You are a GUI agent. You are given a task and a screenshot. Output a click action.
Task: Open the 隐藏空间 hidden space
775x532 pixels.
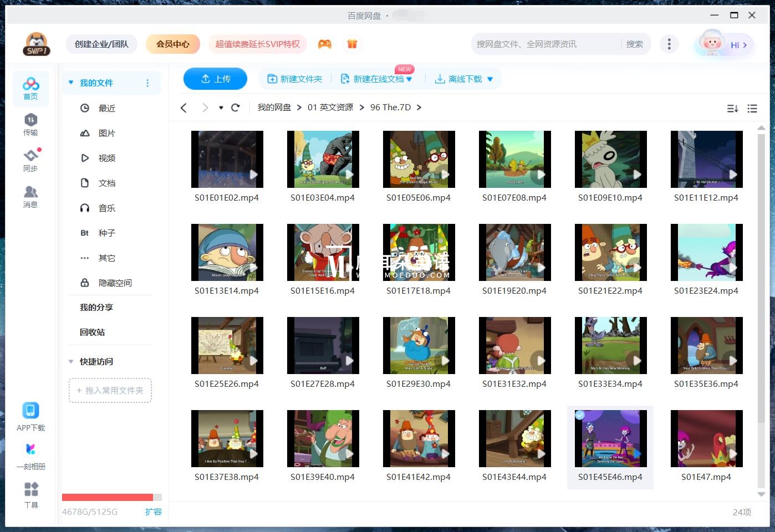115,283
